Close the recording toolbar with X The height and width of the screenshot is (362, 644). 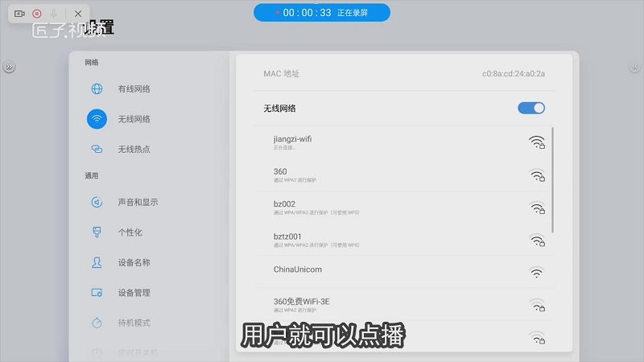(77, 14)
